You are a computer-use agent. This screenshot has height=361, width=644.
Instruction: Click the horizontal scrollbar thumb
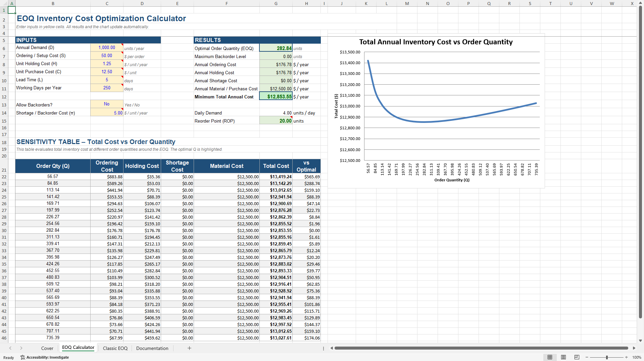[481, 348]
